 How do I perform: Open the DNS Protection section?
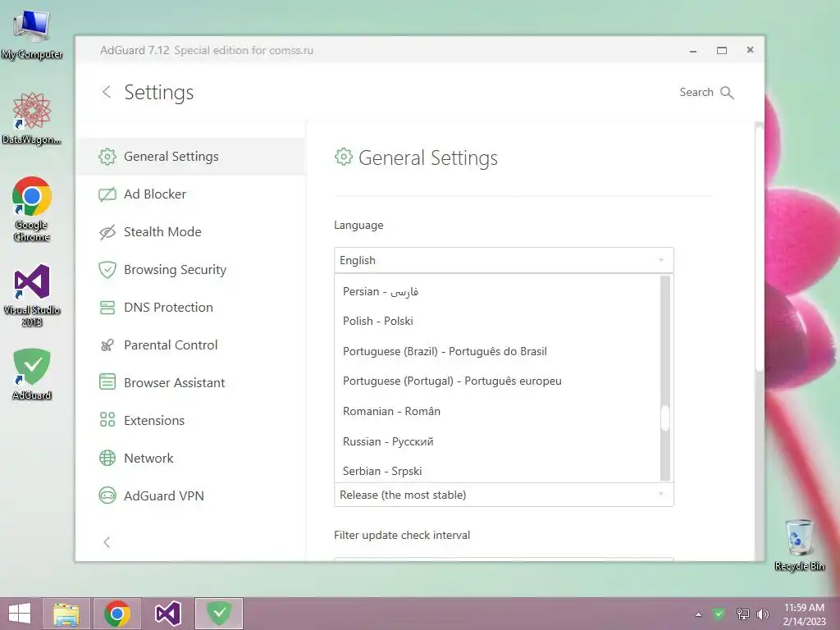(190, 308)
